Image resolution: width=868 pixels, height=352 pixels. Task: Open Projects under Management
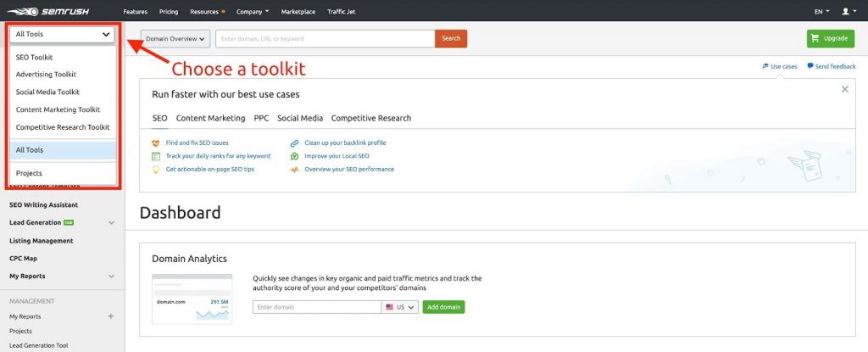click(x=20, y=331)
